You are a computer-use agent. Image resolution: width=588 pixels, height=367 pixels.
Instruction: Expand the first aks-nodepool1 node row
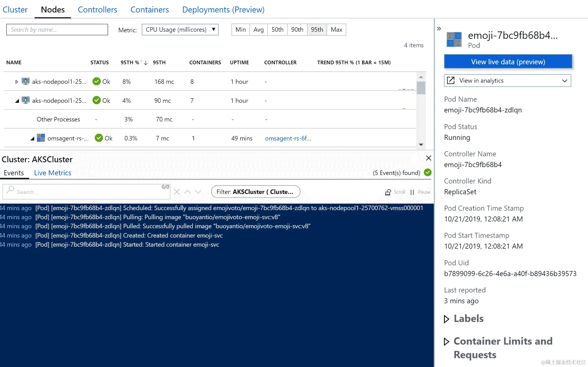click(x=17, y=82)
